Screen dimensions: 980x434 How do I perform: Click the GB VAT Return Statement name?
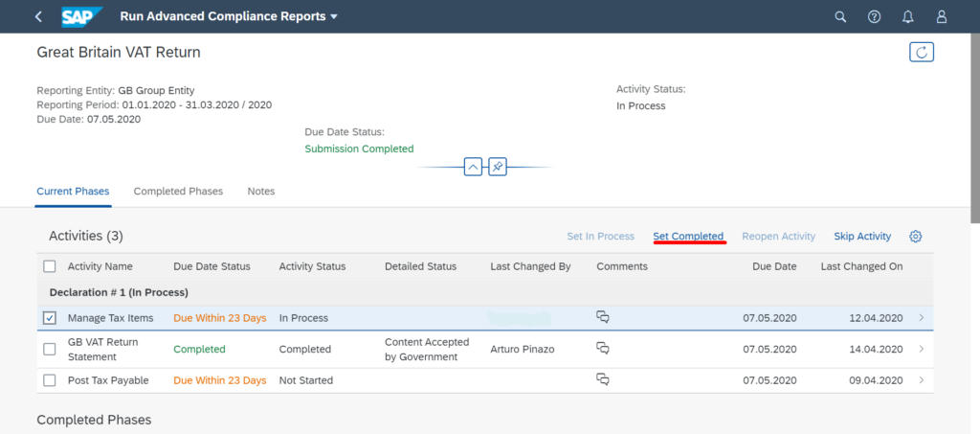click(103, 350)
